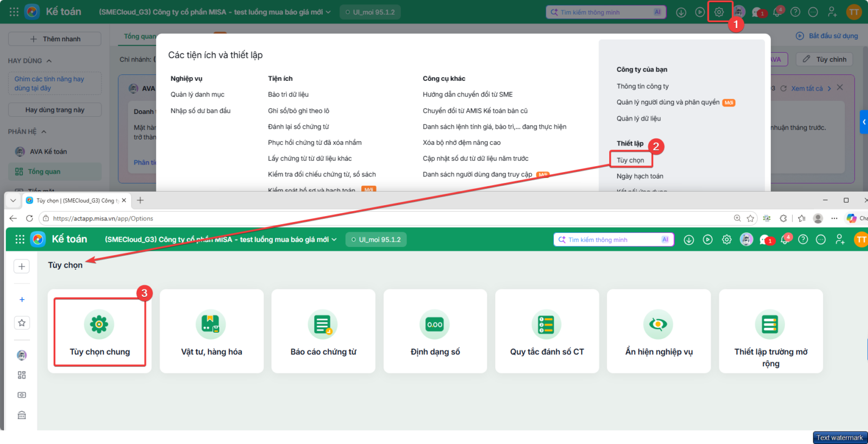
Task: Open Tùy chọn under Thiết lập
Action: 630,160
